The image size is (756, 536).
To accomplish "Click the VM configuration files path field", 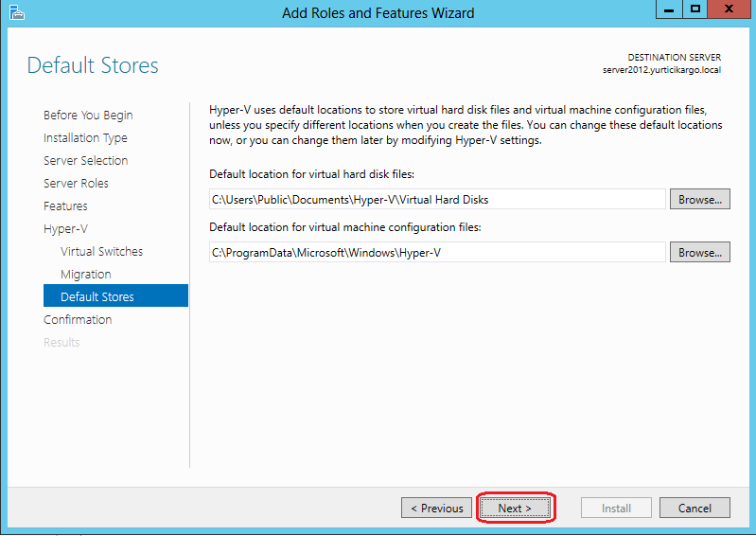I will click(x=437, y=252).
